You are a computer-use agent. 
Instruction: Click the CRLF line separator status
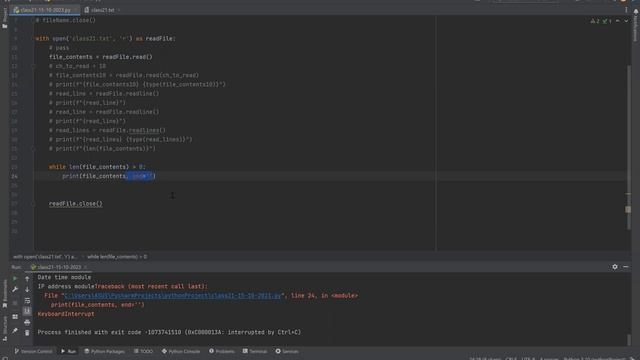click(x=511, y=358)
